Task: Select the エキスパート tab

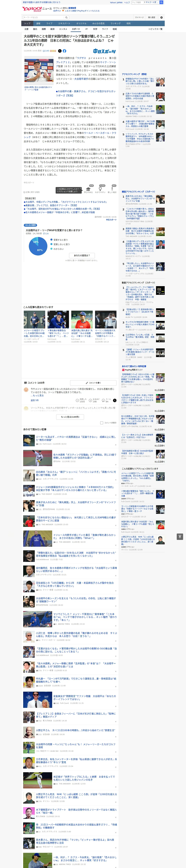Action: (64, 24)
